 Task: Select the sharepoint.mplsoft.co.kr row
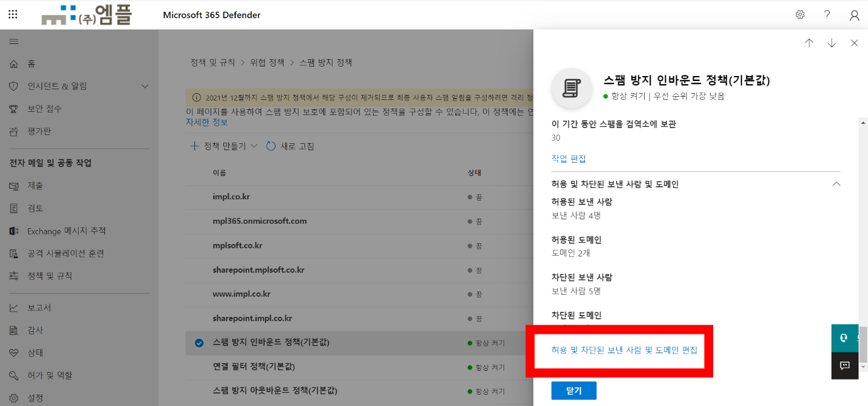click(x=359, y=270)
